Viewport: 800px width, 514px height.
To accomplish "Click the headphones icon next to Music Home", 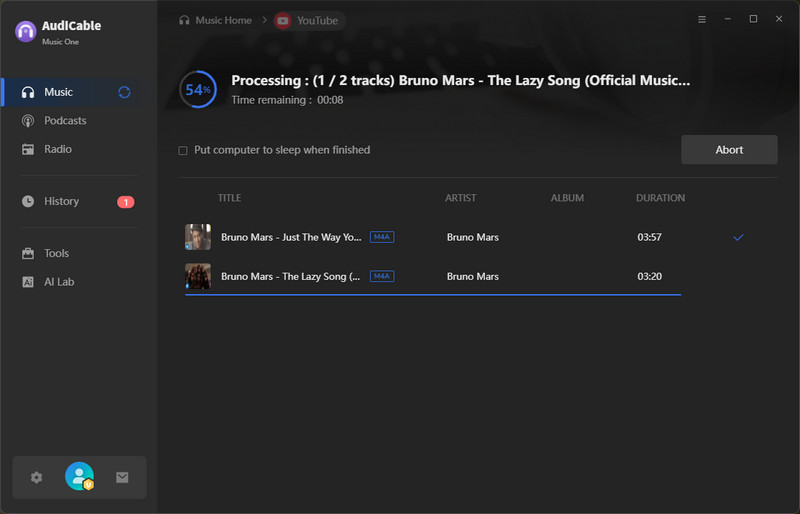I will pyautogui.click(x=184, y=20).
